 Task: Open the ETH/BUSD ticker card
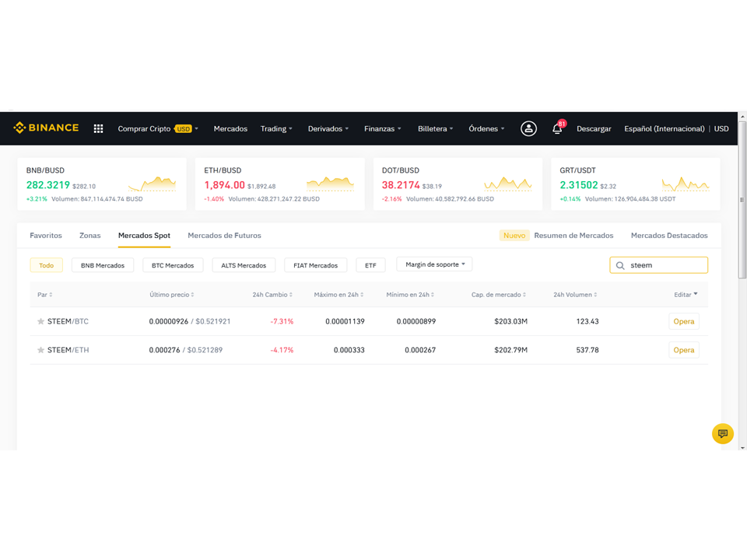[279, 184]
